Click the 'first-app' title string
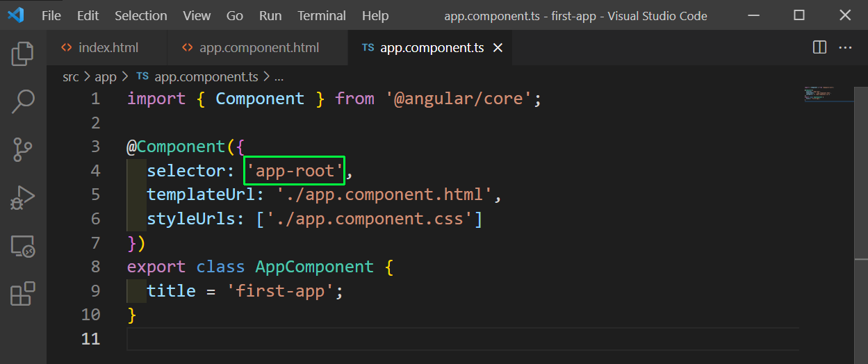 click(x=280, y=290)
